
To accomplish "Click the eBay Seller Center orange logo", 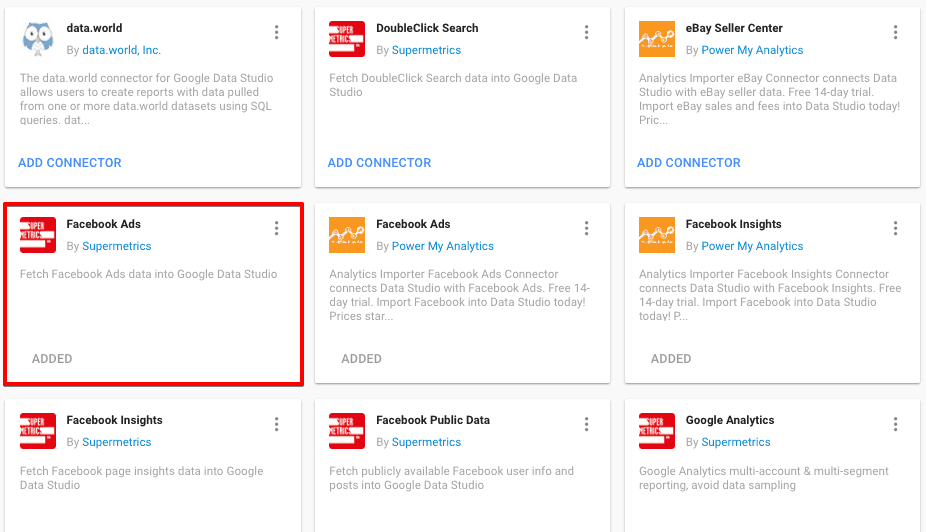I will [657, 39].
